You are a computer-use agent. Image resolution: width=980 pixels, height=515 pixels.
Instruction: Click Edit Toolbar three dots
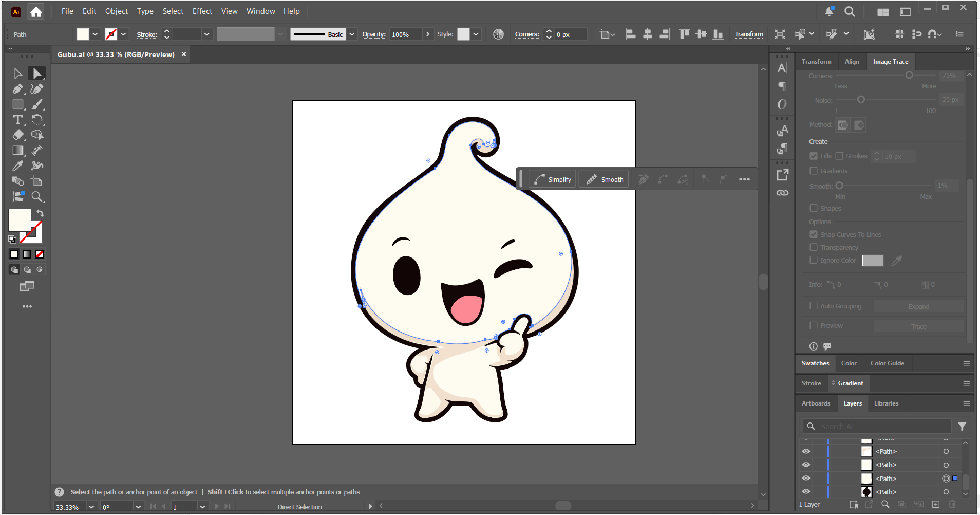(x=27, y=306)
